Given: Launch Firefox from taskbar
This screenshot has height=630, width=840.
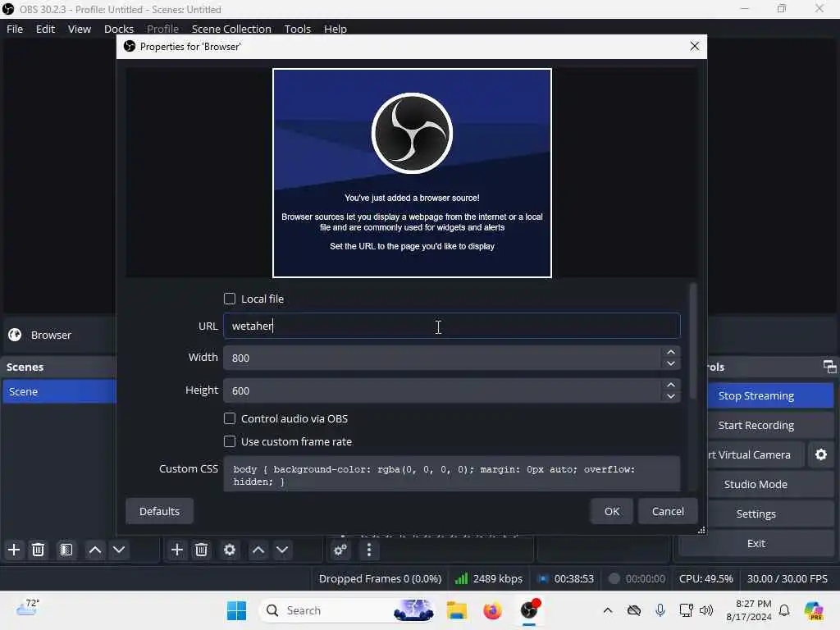Looking at the screenshot, I should pos(492,610).
